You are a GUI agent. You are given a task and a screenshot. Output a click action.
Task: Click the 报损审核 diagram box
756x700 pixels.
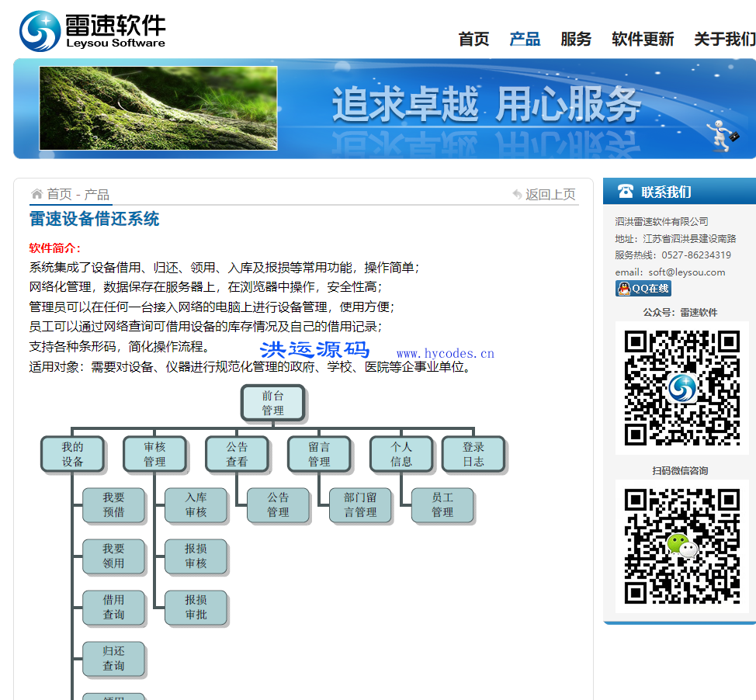196,556
